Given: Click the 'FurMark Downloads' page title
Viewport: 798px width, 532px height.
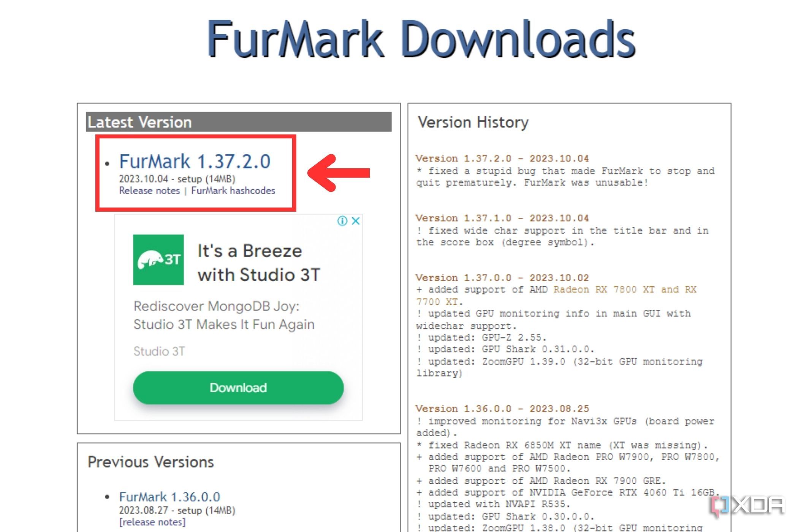Looking at the screenshot, I should pos(421,40).
